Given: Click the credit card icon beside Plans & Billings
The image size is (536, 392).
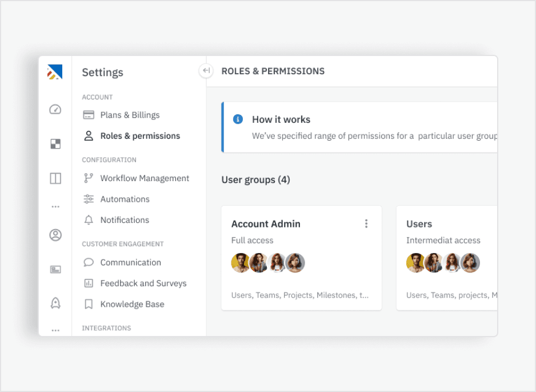Looking at the screenshot, I should pos(89,115).
